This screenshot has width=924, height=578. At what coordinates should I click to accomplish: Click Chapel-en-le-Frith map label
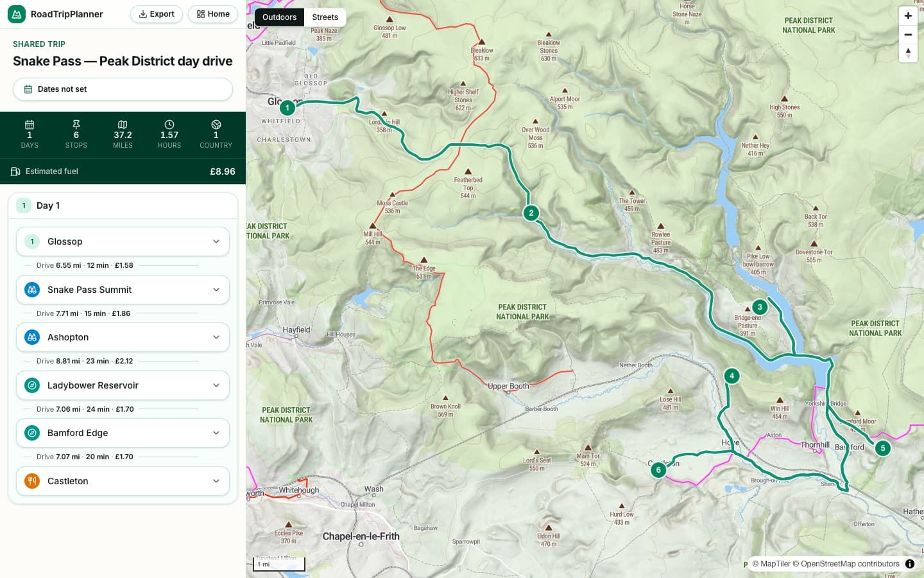pos(361,536)
